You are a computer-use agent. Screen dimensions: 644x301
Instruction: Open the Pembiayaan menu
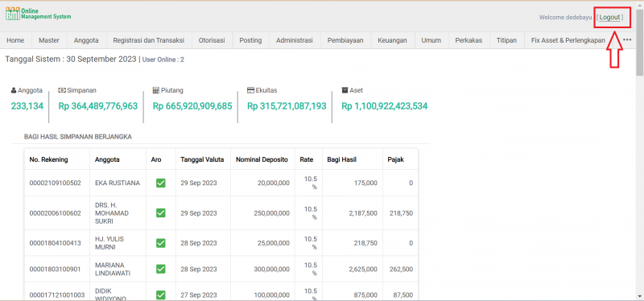pyautogui.click(x=345, y=40)
